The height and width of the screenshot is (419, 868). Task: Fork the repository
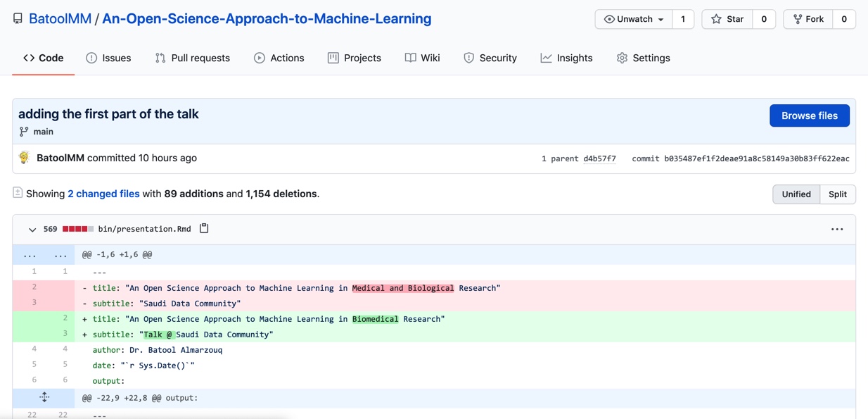click(808, 19)
